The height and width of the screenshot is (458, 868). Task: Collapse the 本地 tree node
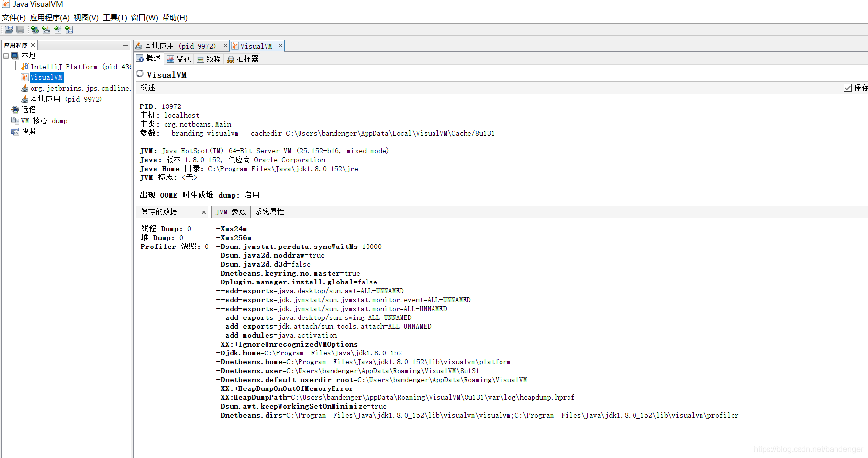click(x=6, y=56)
